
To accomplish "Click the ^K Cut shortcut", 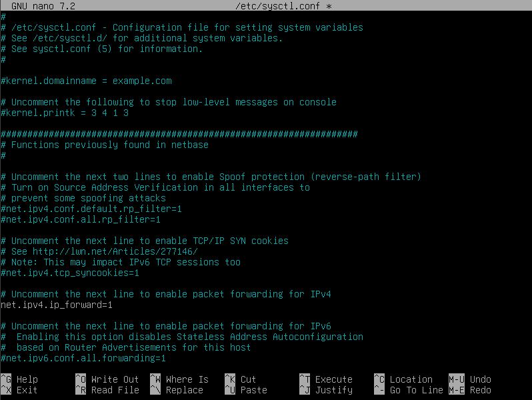I will click(240, 379).
